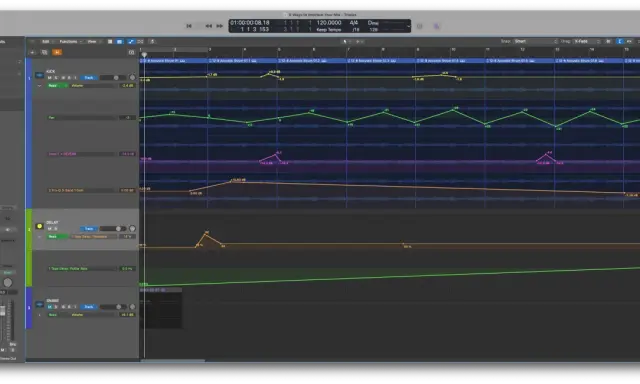This screenshot has width=640, height=384.
Task: Click the highlighted M mute button on SNARE
Action: 50,307
